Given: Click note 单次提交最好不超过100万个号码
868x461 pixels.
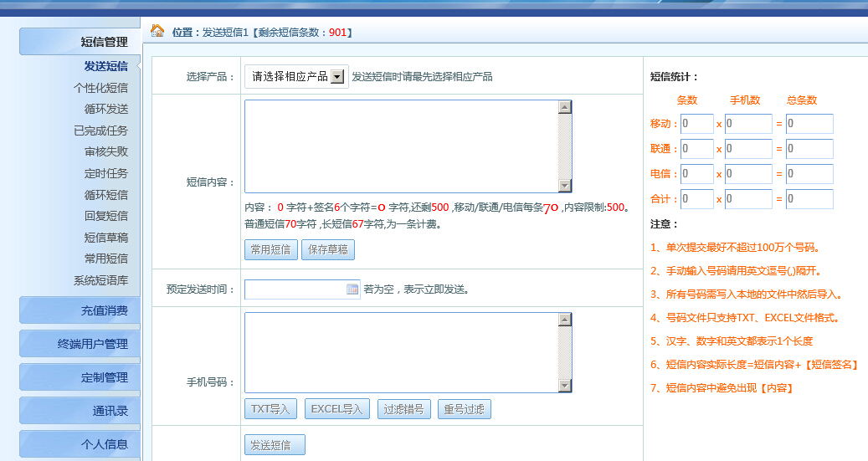Looking at the screenshot, I should [x=735, y=248].
